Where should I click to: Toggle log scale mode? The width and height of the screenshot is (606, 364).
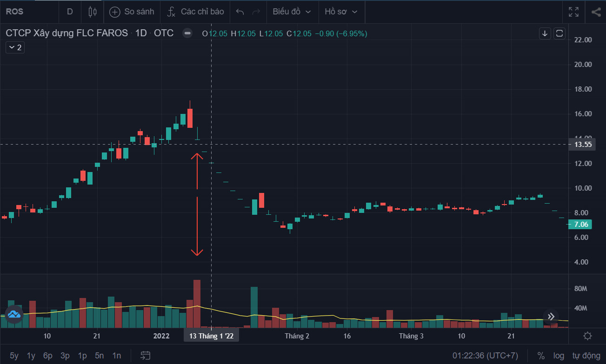coord(559,356)
